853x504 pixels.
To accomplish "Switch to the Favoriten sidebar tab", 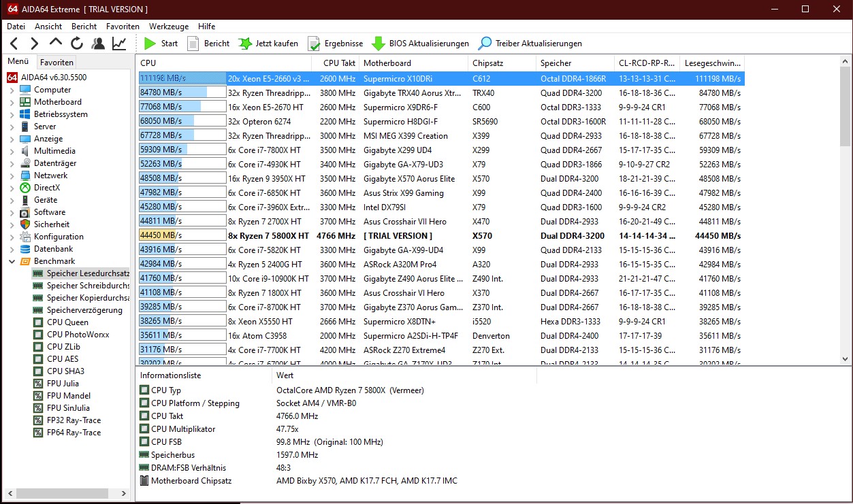I will pos(57,62).
